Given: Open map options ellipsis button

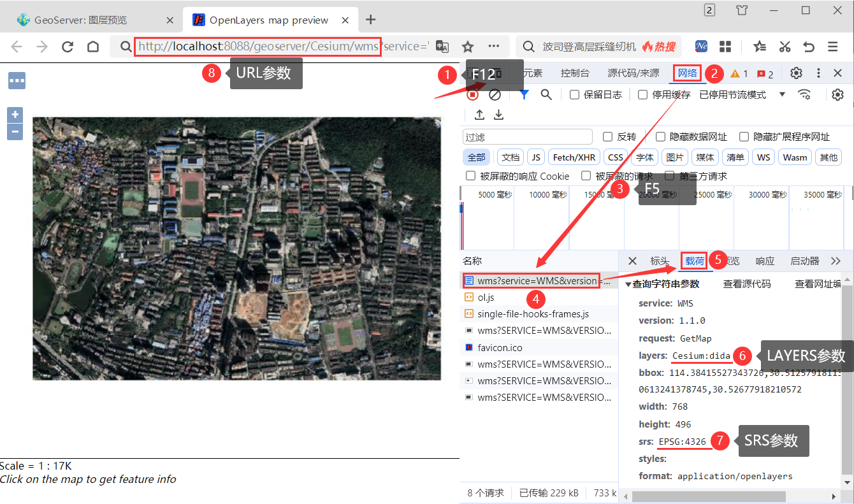Looking at the screenshot, I should click(17, 81).
